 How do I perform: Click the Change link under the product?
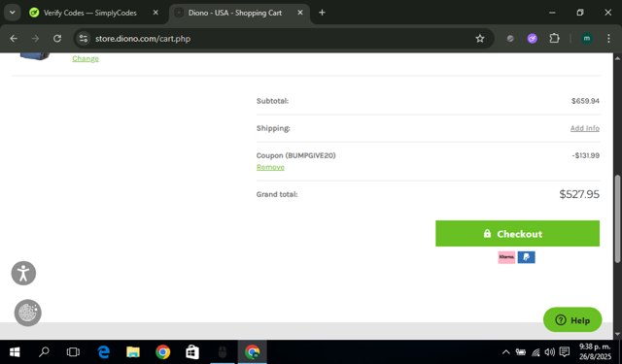tap(86, 58)
